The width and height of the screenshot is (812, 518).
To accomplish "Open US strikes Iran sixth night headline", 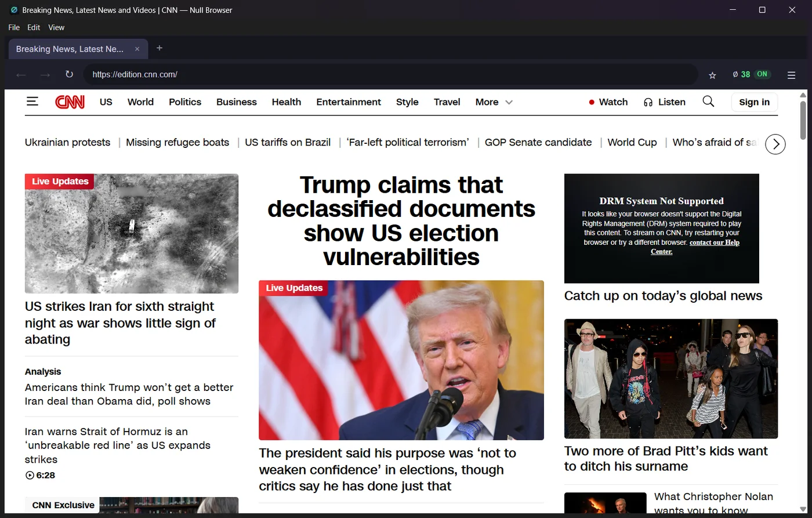I will [120, 323].
